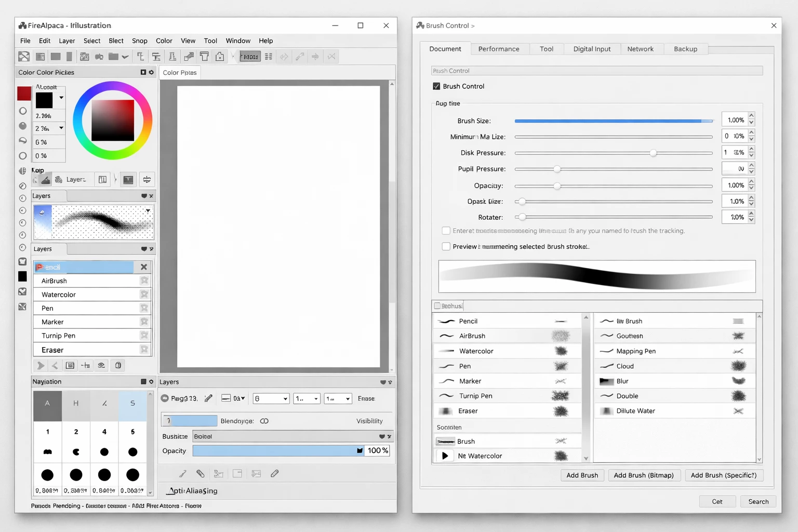
Task: Click the Blur brush icon in the list
Action: [x=606, y=381]
